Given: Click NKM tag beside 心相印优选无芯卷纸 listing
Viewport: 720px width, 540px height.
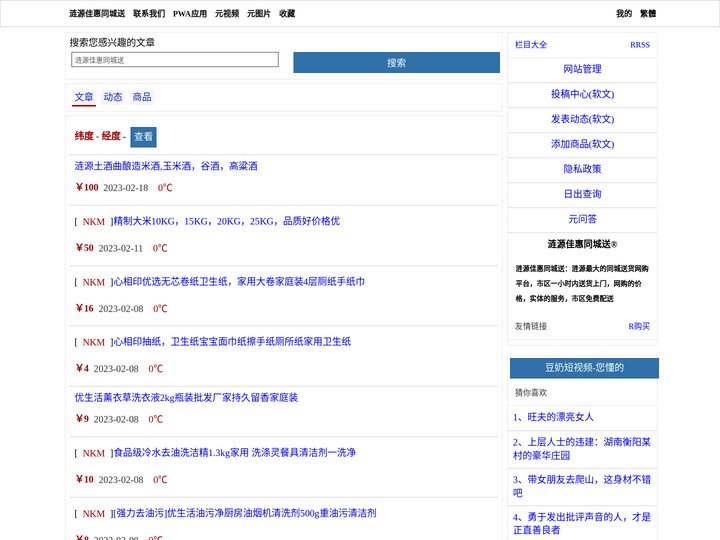Looking at the screenshot, I should [x=94, y=282].
